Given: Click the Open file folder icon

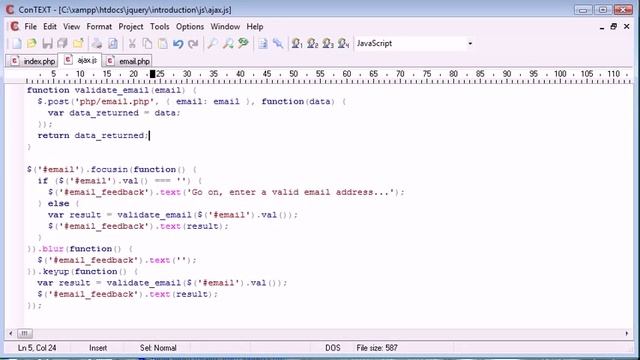Looking at the screenshot, I should [x=31, y=43].
